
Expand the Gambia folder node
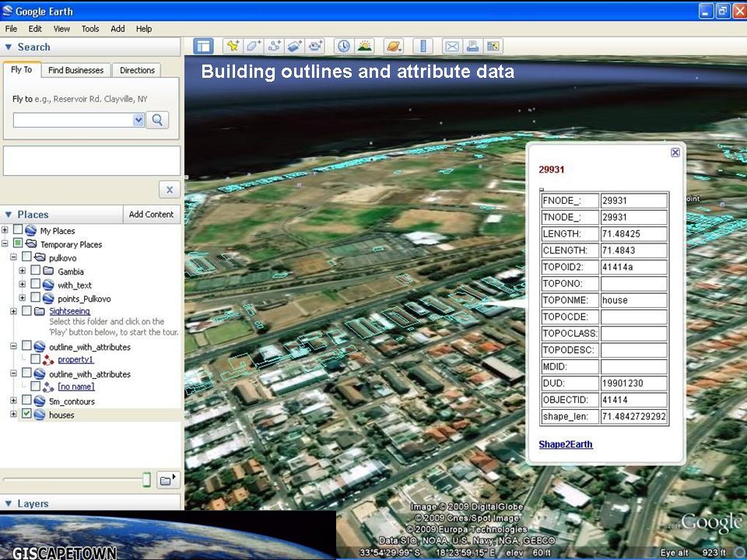(23, 271)
